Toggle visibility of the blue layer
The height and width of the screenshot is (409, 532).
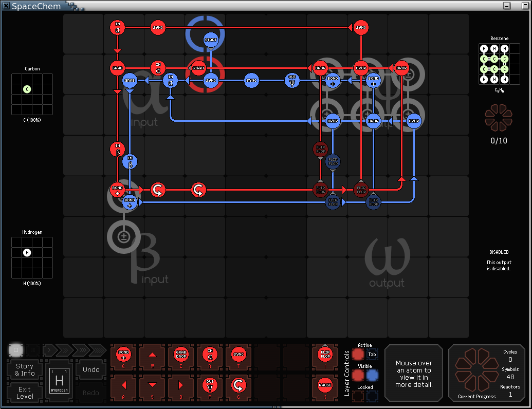pos(372,376)
